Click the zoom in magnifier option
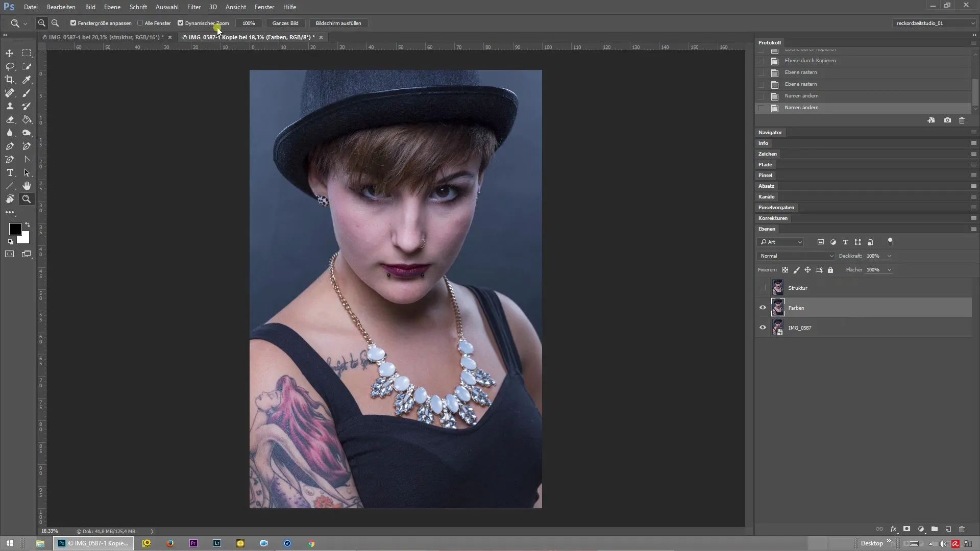Image resolution: width=980 pixels, height=551 pixels. (x=42, y=23)
